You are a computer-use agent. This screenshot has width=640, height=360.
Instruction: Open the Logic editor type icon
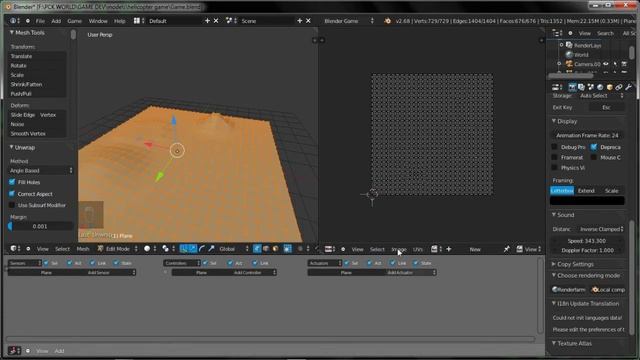coord(13,351)
